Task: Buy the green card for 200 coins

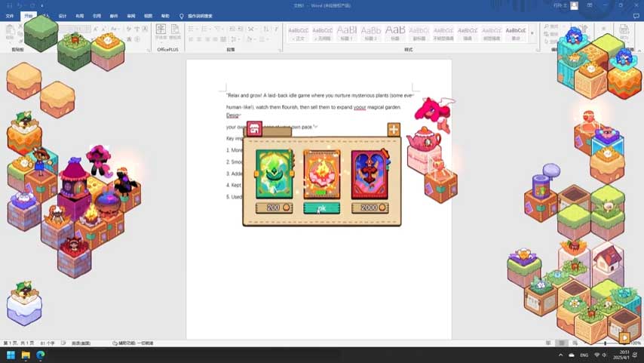Action: 274,208
